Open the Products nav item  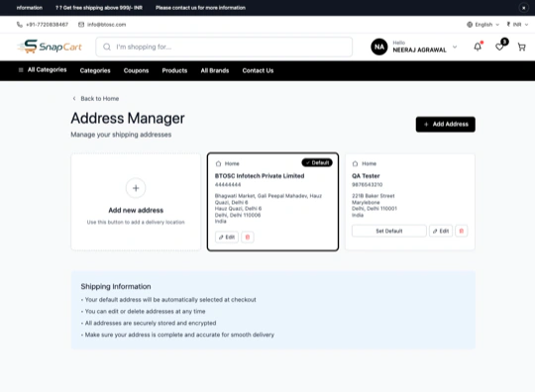point(174,70)
